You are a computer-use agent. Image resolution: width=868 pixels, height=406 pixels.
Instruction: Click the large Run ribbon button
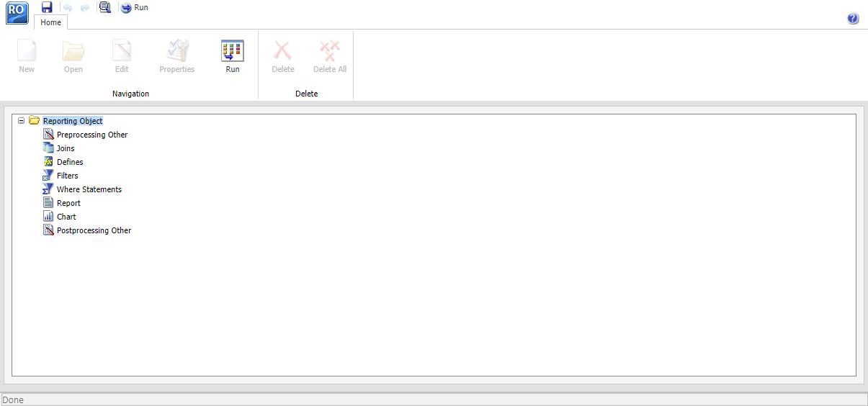point(233,57)
